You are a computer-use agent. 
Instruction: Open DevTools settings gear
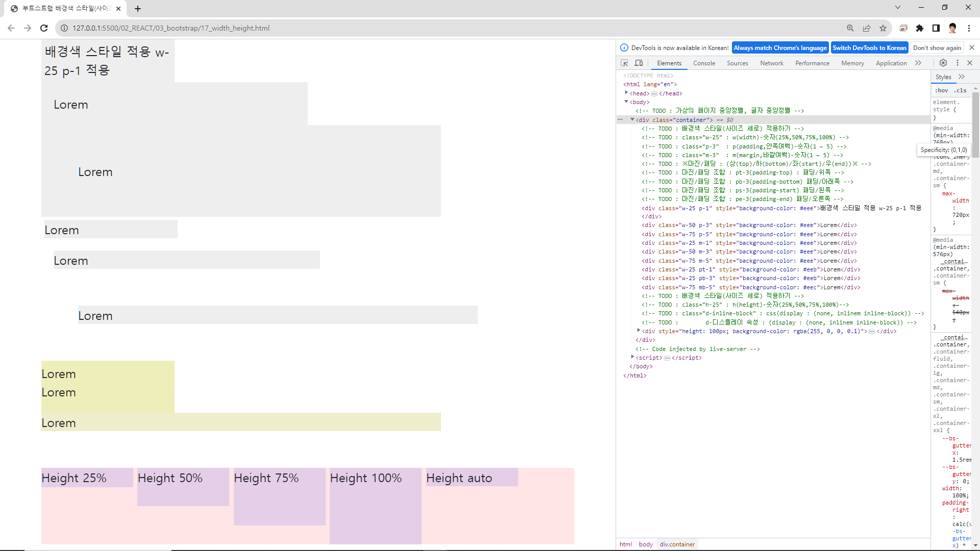pyautogui.click(x=943, y=63)
